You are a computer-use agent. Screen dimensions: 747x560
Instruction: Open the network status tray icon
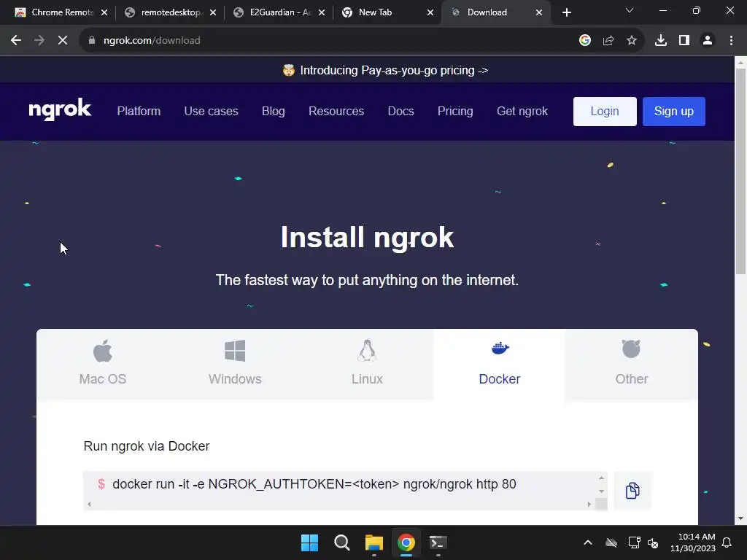tap(634, 542)
